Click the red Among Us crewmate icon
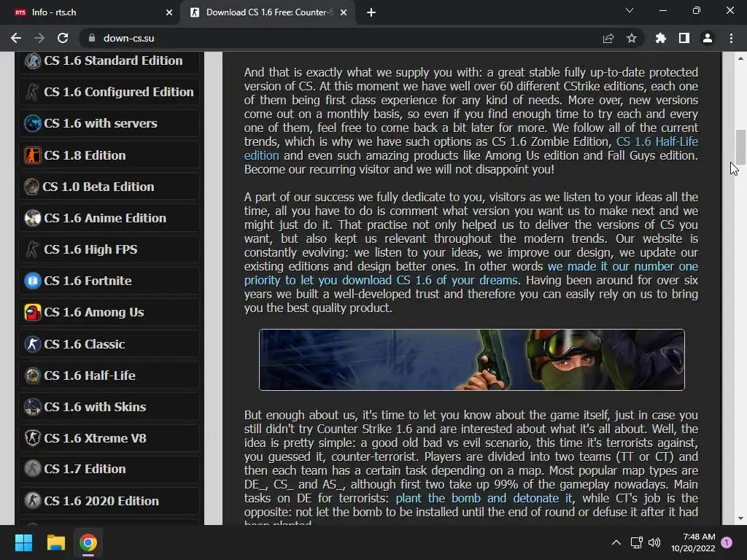 (32, 312)
